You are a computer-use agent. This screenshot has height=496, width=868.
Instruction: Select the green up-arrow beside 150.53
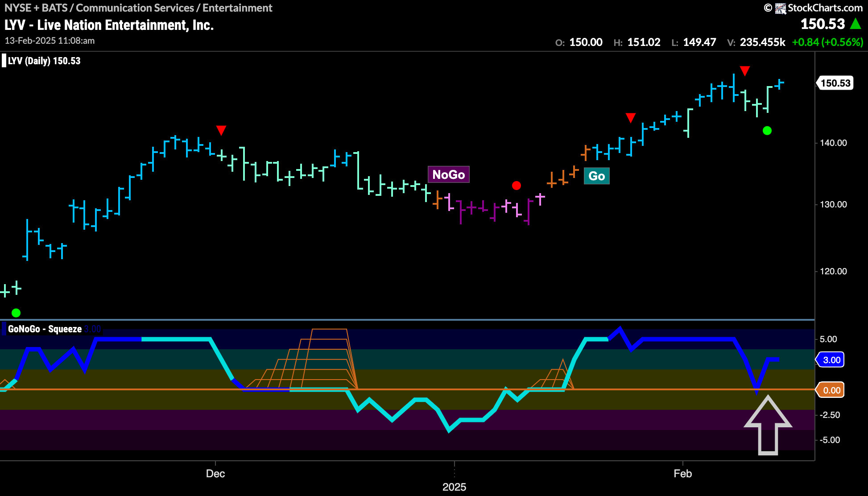(x=856, y=23)
